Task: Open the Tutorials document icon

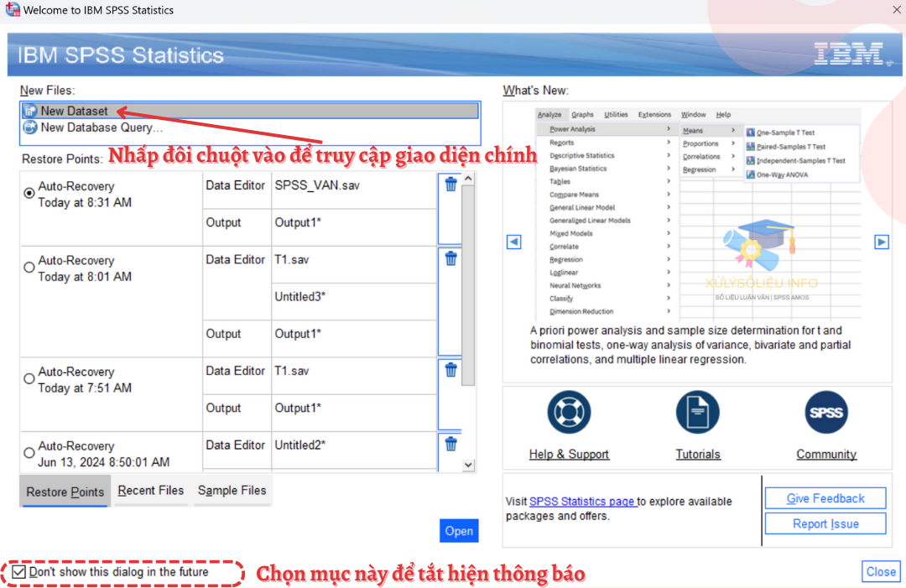Action: point(698,413)
